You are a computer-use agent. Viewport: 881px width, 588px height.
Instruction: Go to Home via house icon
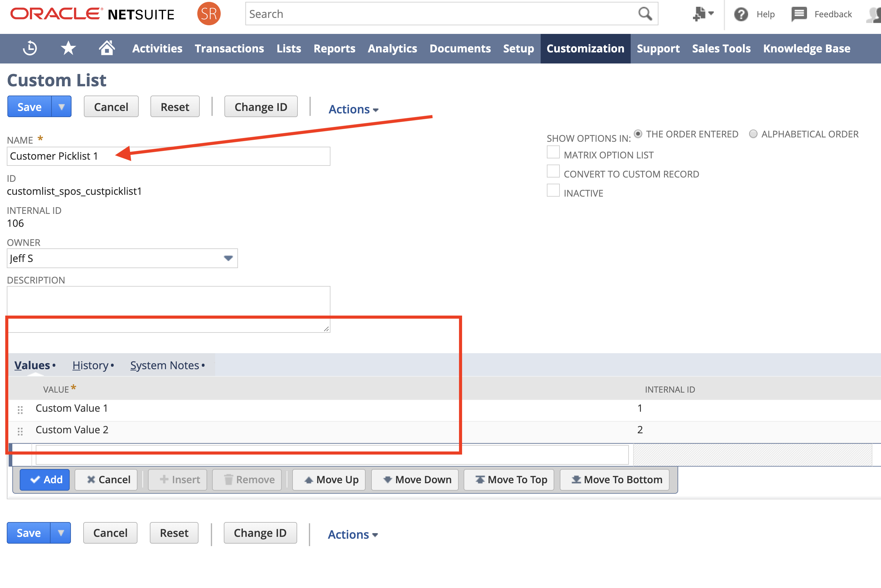click(107, 48)
